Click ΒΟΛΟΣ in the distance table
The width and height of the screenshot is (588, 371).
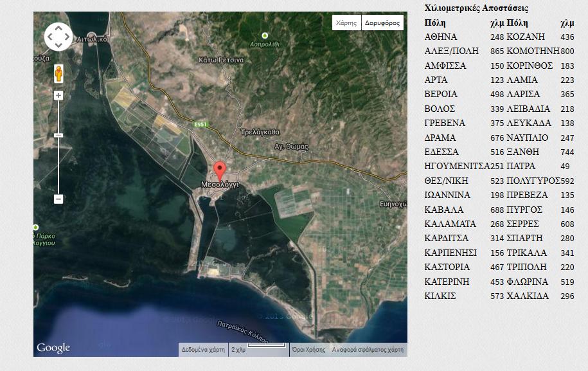tap(440, 109)
